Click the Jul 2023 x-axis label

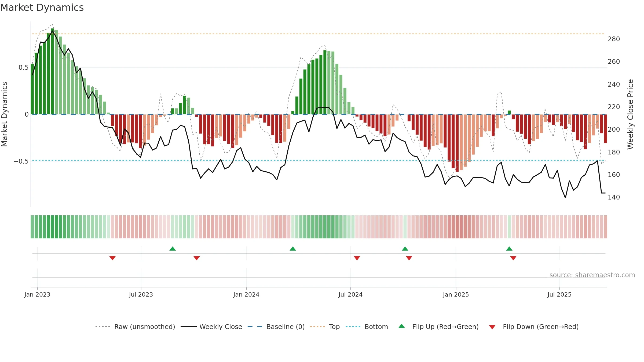click(x=141, y=294)
